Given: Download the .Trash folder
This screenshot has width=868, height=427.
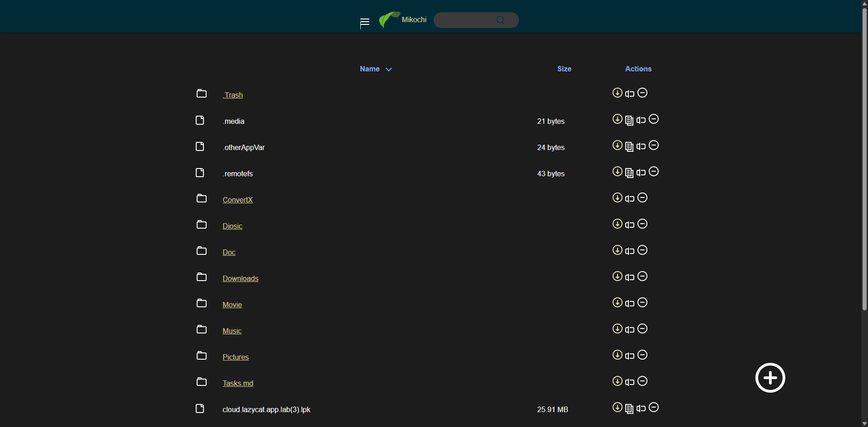Looking at the screenshot, I should [617, 93].
